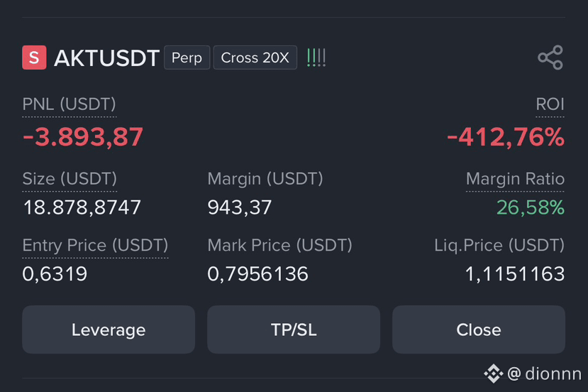588x392 pixels.
Task: Tap the Cross 20X margin mode tag
Action: (255, 58)
